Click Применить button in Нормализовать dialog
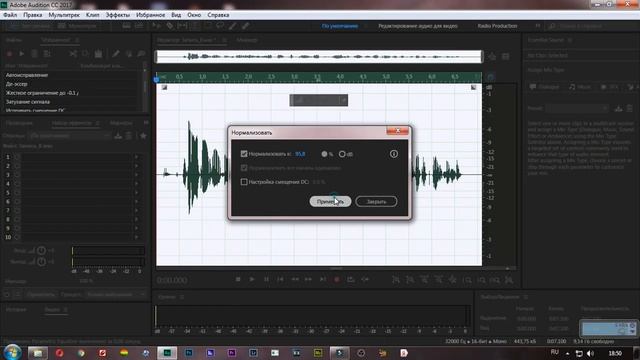The image size is (640, 360). point(330,201)
